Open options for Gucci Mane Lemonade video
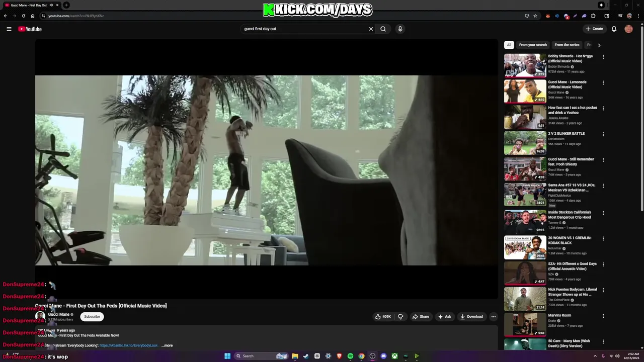Screen dimensions: 644x362 click(x=603, y=82)
